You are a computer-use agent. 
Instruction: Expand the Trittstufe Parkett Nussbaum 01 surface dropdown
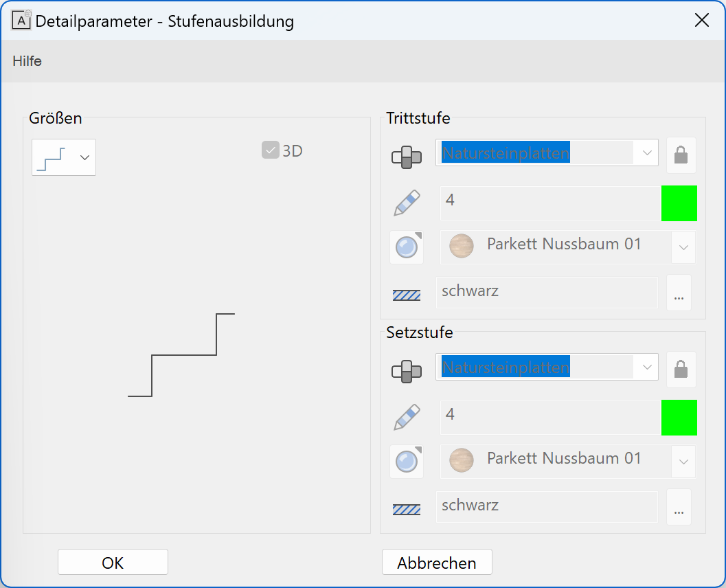[x=683, y=247]
